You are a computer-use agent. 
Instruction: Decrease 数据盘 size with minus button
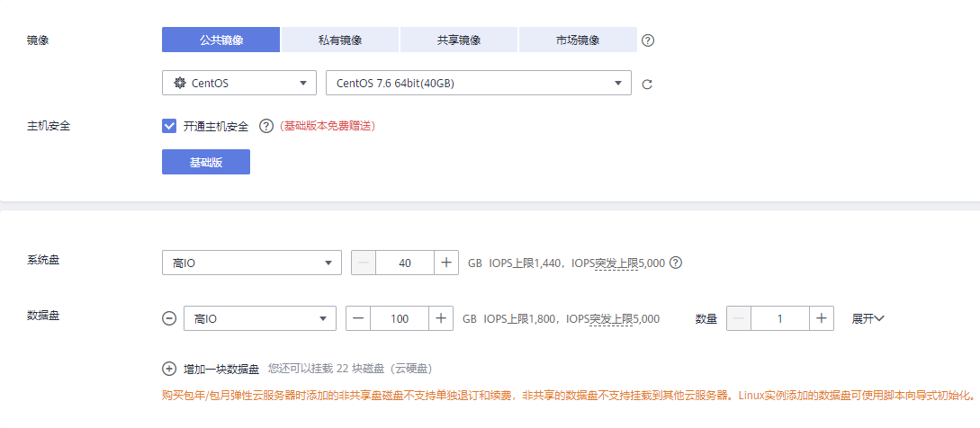coord(358,318)
